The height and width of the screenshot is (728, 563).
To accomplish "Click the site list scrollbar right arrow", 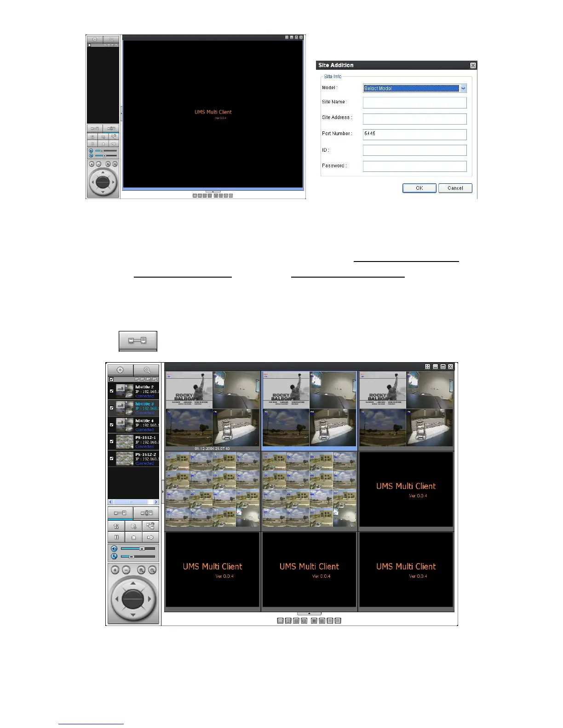I will pos(156,502).
